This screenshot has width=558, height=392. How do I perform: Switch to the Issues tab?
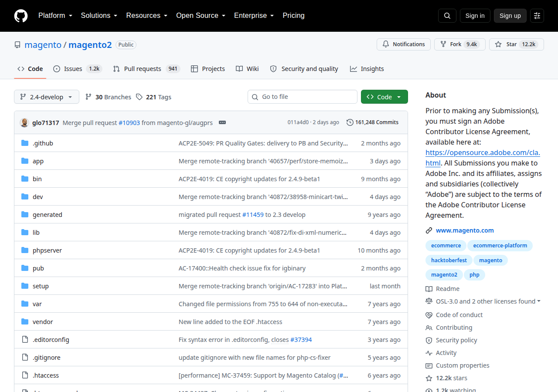77,69
